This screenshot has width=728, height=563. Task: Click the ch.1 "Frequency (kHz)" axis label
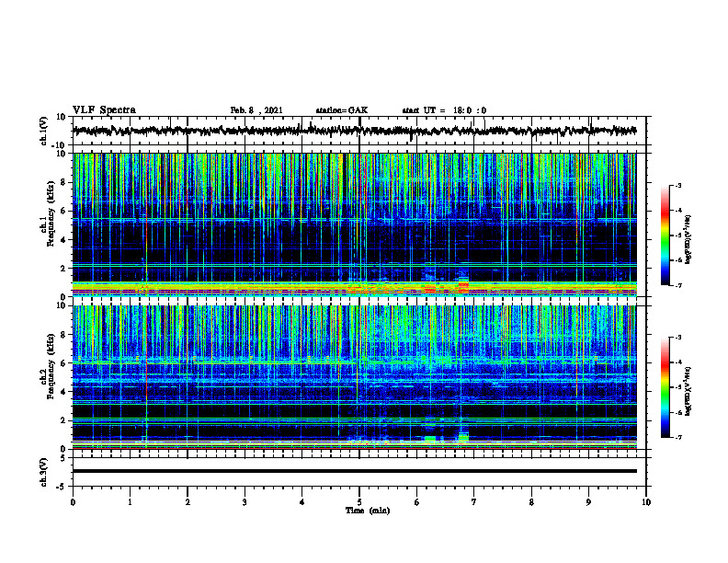point(51,213)
